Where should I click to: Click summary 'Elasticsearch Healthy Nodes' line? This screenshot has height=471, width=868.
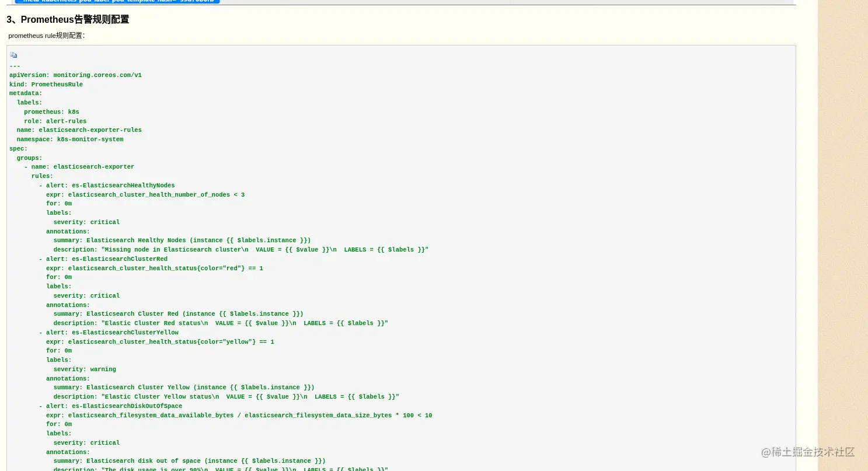pos(182,240)
